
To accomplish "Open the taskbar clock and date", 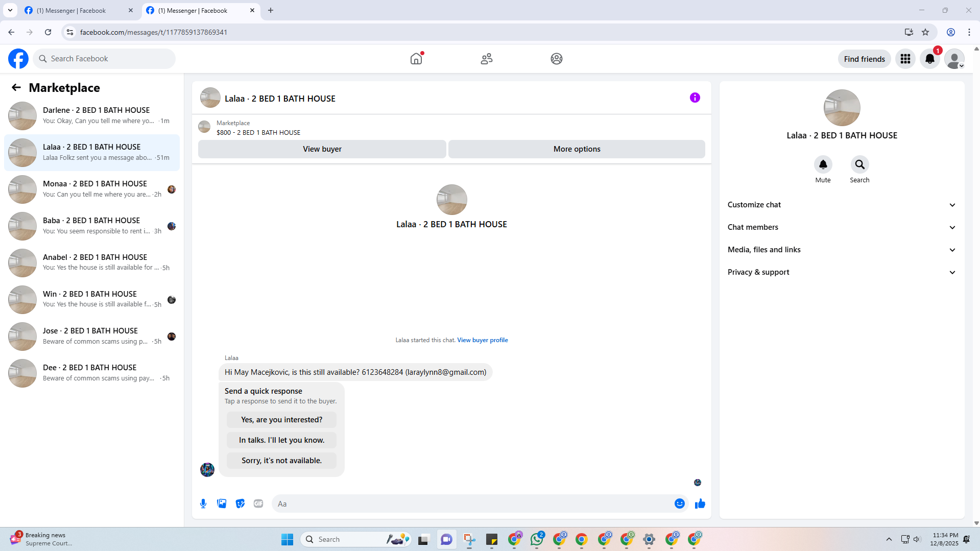I will pos(944,539).
